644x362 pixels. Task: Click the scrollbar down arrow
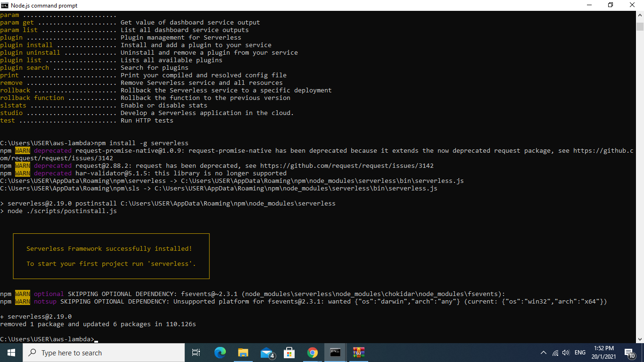[x=640, y=339]
